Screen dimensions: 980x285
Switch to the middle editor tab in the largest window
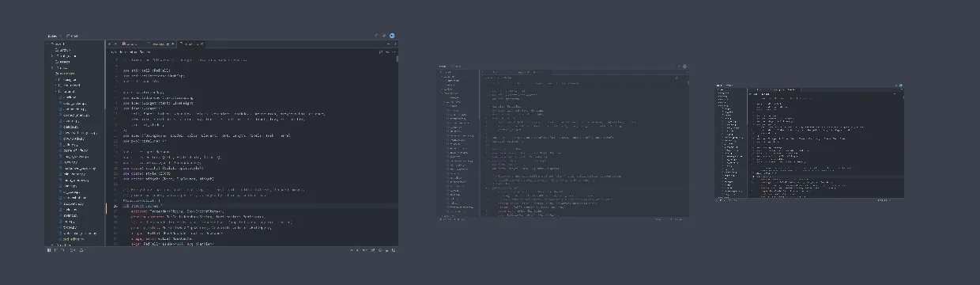tap(161, 44)
